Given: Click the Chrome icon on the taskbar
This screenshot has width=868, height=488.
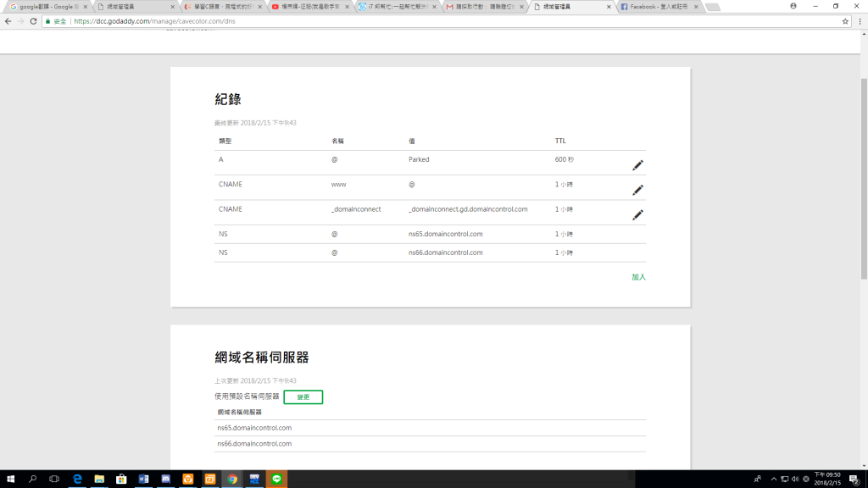Looking at the screenshot, I should pyautogui.click(x=232, y=480).
